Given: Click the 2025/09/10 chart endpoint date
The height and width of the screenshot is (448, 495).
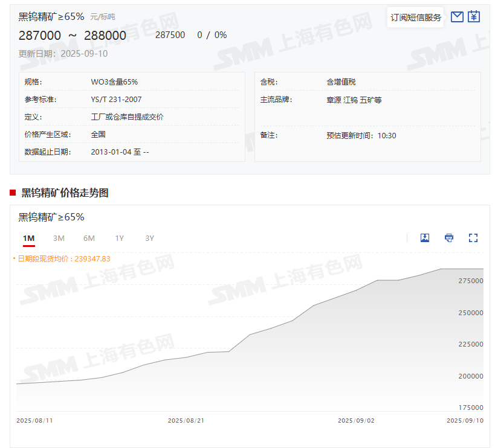Looking at the screenshot, I should click(x=465, y=420).
